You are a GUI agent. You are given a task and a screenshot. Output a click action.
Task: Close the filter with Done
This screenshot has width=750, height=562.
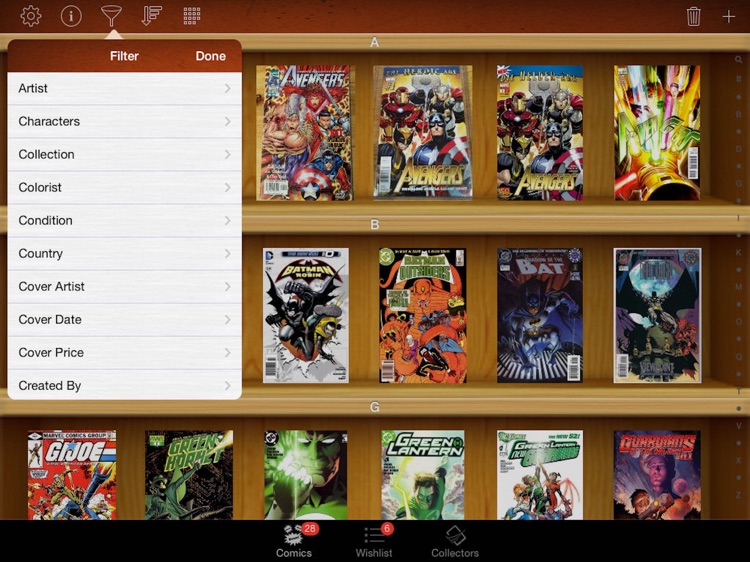(210, 56)
